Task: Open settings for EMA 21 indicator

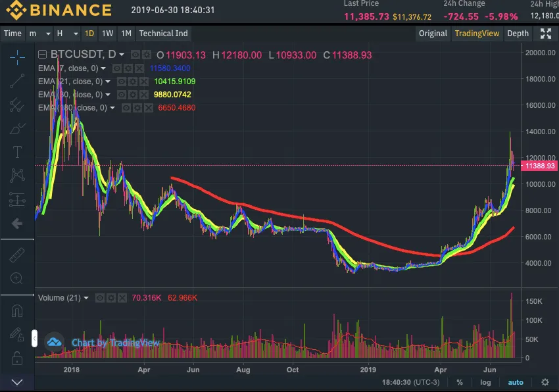Action: (x=133, y=82)
